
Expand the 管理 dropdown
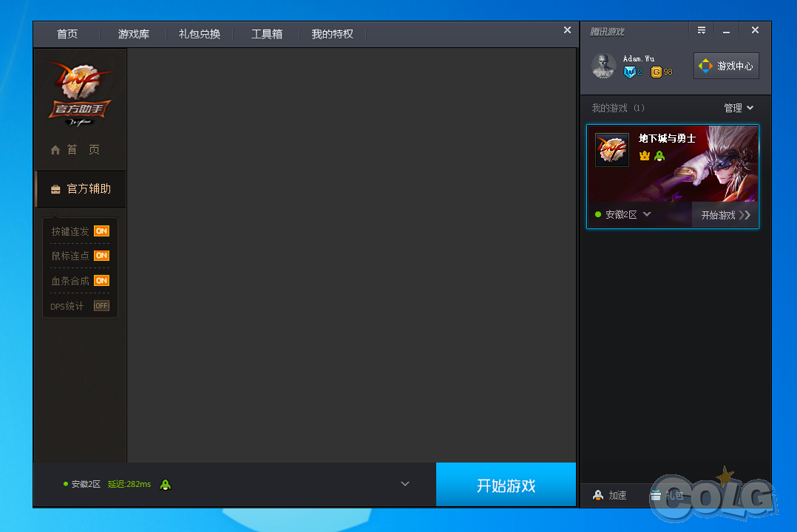coord(739,108)
